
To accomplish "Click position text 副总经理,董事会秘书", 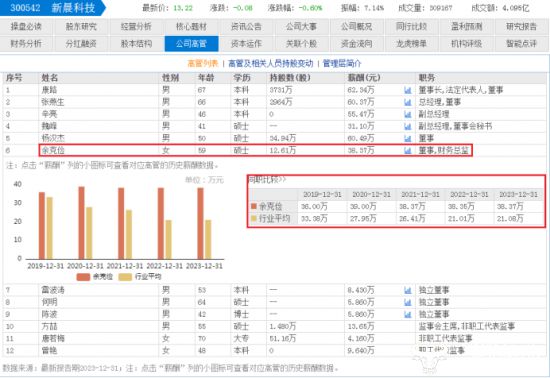I will [455, 126].
